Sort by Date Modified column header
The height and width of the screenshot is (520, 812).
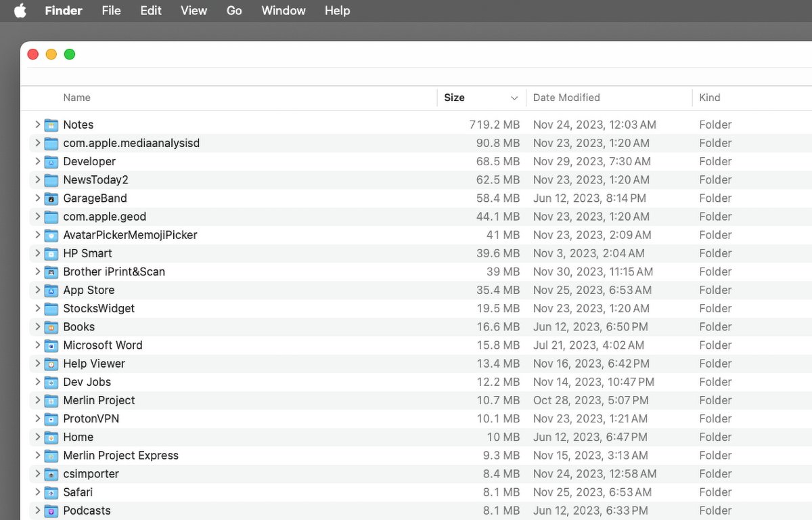(x=566, y=97)
